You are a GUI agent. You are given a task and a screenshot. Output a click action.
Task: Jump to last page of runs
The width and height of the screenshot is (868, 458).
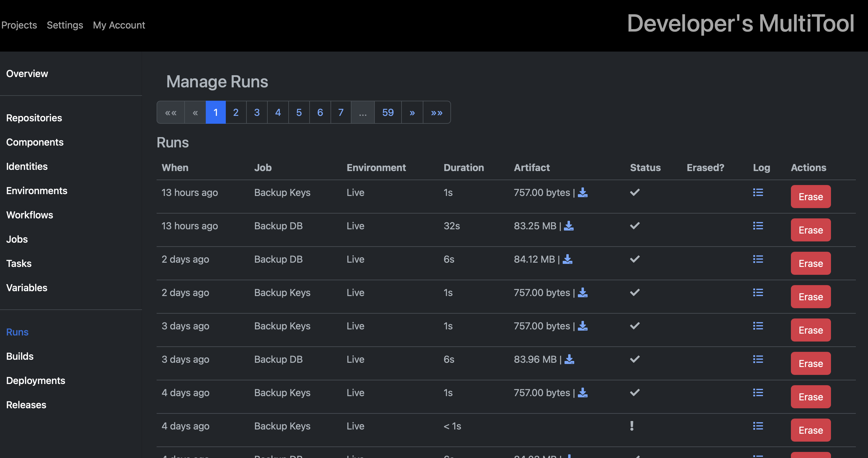437,113
